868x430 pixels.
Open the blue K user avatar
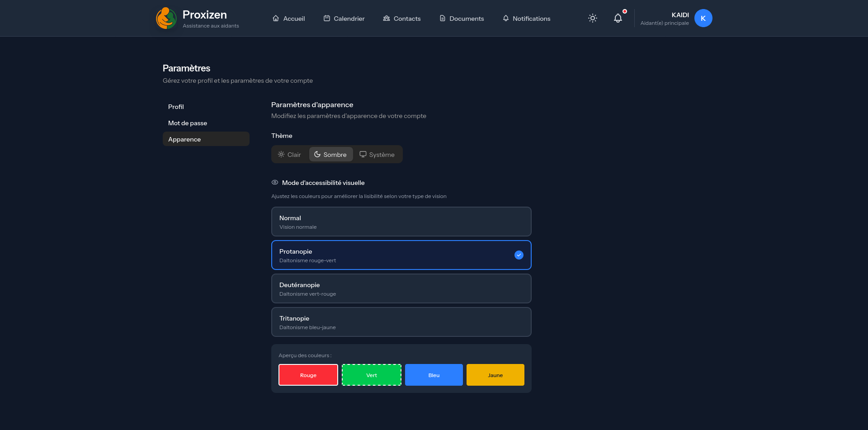(703, 18)
